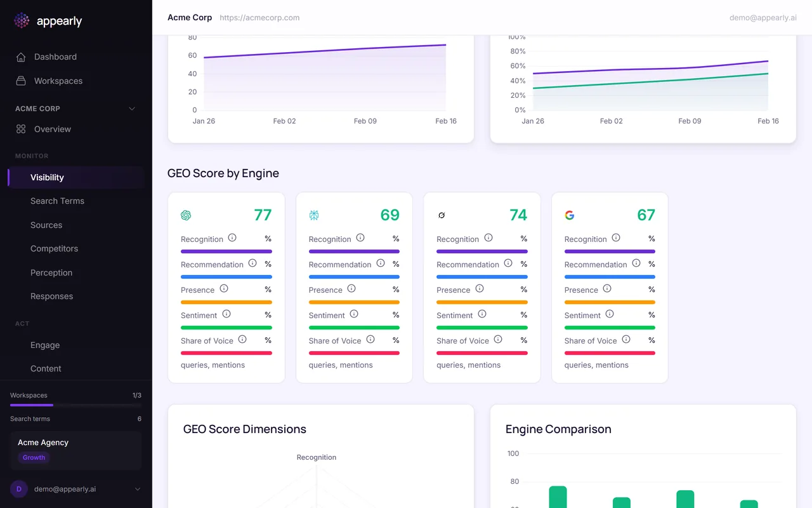Click the Dashboard home icon
This screenshot has height=508, width=812.
[x=21, y=57]
